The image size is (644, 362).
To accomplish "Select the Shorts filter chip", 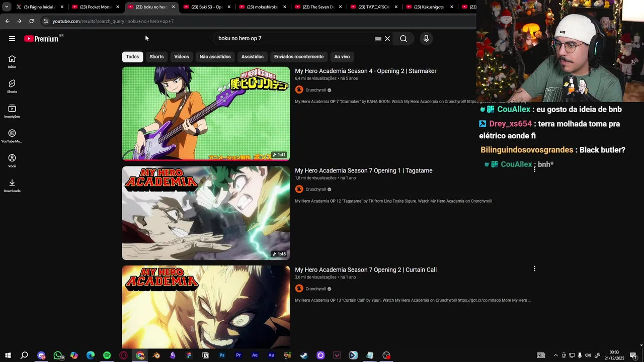I will 156,57.
